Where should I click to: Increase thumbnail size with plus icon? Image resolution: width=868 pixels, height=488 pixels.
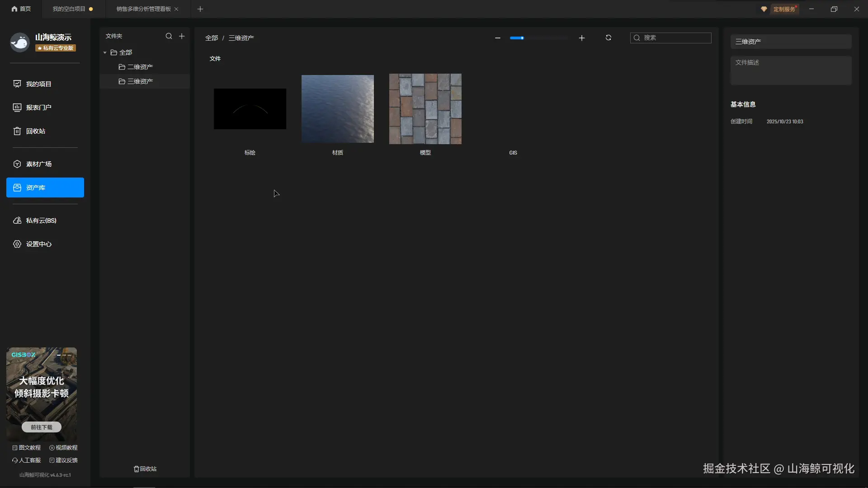(582, 38)
